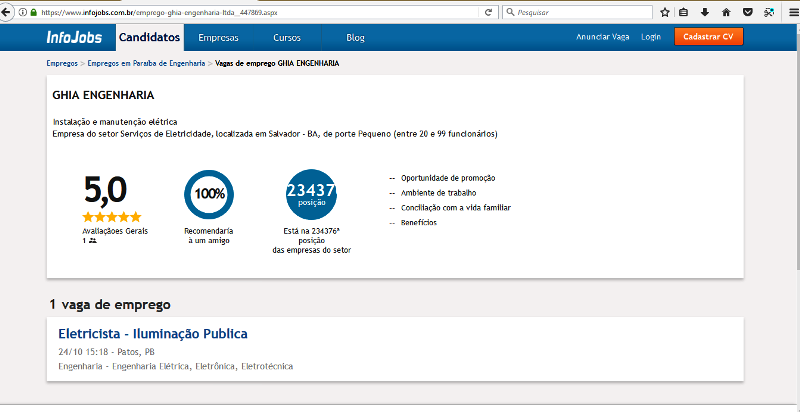Open the Blog tab
800x412 pixels.
tap(356, 38)
